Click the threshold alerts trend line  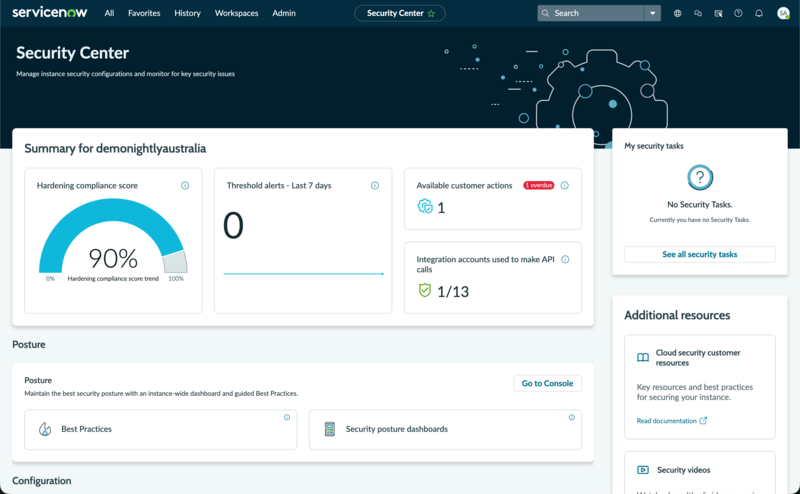click(x=304, y=274)
